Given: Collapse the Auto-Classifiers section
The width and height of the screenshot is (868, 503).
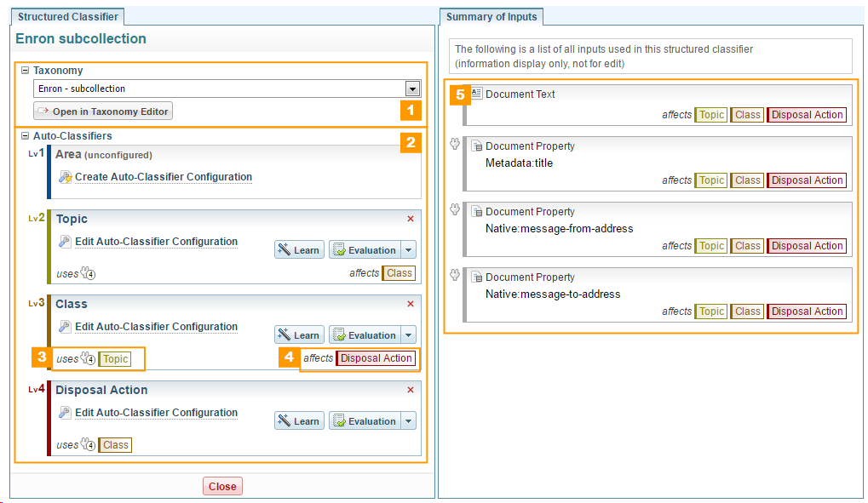Looking at the screenshot, I should coord(25,135).
